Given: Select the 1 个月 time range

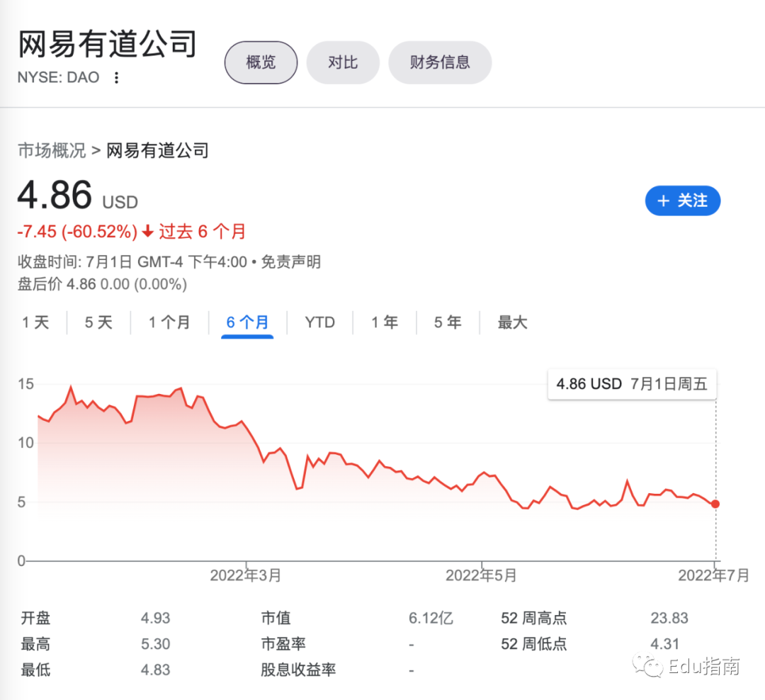Looking at the screenshot, I should point(169,322).
